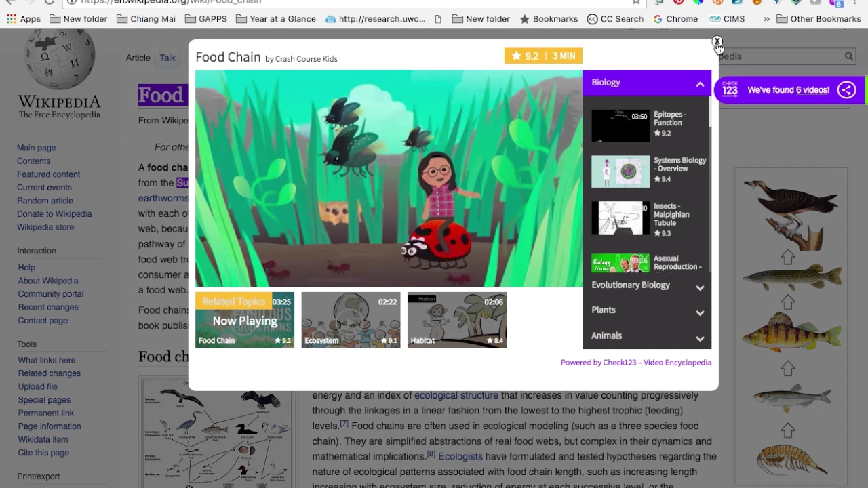Click the Check123 share icon
This screenshot has height=488, width=868.
click(846, 89)
